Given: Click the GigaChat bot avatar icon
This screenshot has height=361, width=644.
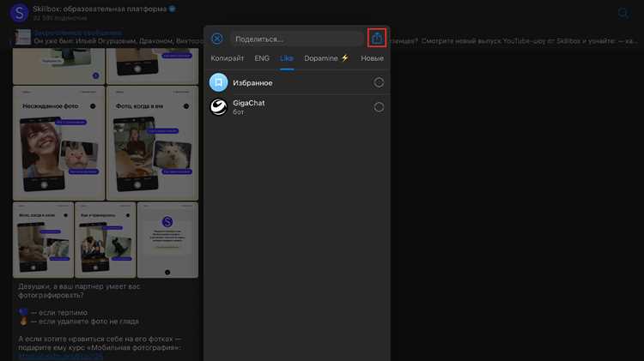Looking at the screenshot, I should pyautogui.click(x=218, y=107).
